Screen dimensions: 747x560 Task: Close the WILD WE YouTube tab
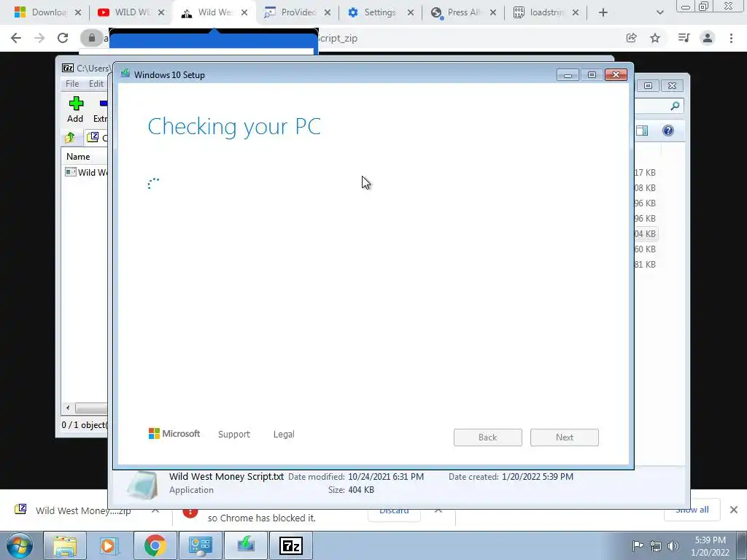tap(161, 13)
